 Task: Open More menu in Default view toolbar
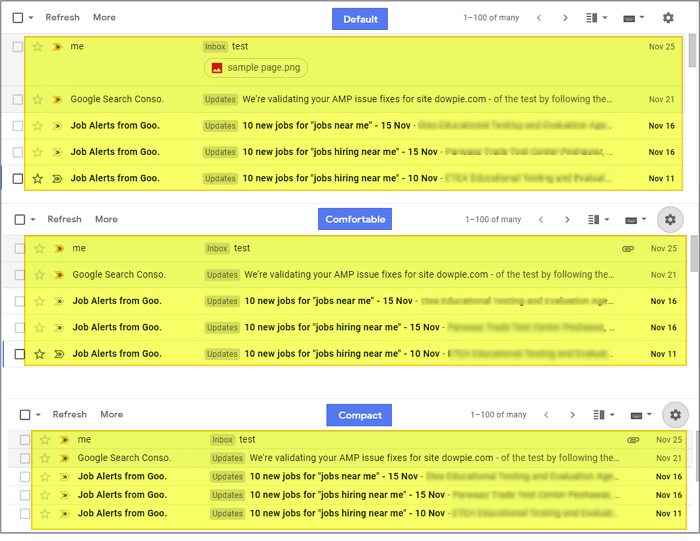click(104, 17)
